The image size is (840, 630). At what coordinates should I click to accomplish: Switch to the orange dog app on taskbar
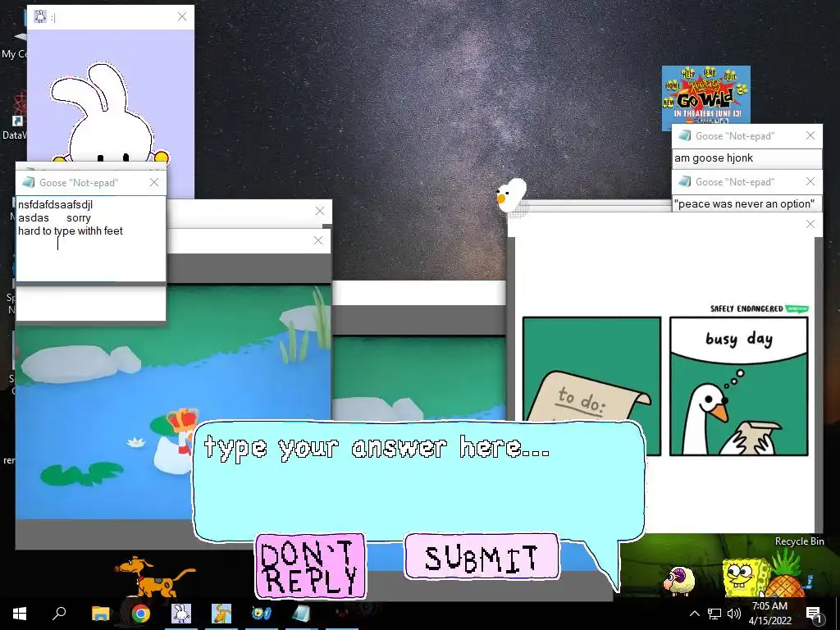pos(221,614)
